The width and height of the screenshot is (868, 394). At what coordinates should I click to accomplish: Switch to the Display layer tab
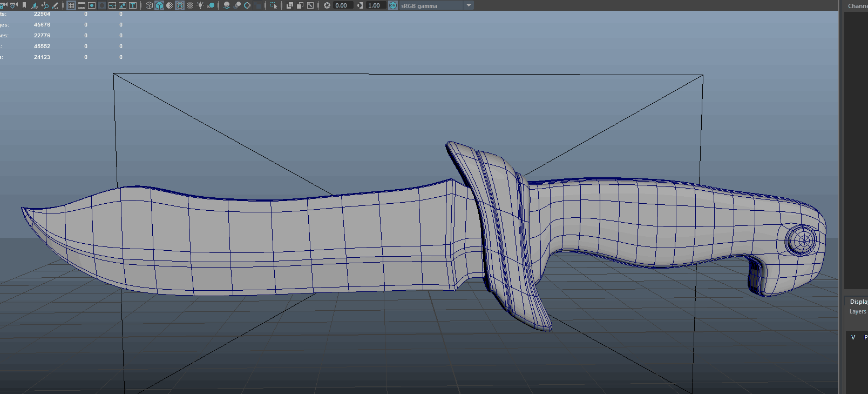(x=858, y=302)
